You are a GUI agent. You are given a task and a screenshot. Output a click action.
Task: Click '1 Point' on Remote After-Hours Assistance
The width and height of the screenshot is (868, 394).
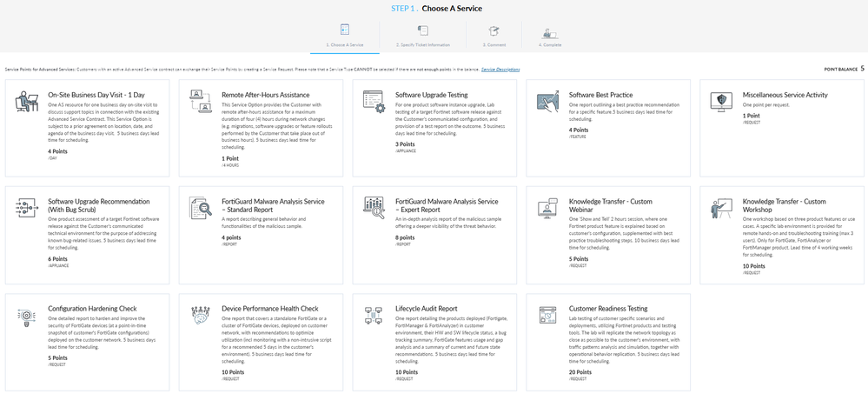pos(230,158)
